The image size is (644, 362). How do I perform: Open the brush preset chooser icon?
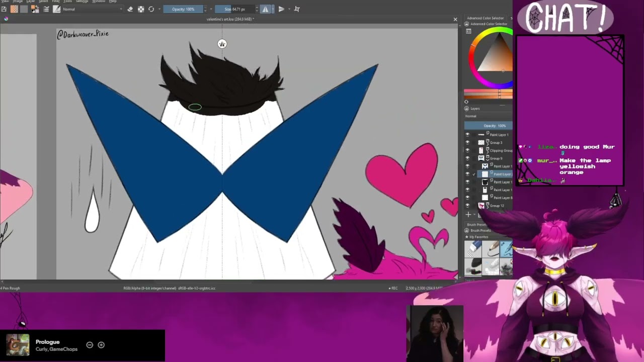tap(57, 9)
